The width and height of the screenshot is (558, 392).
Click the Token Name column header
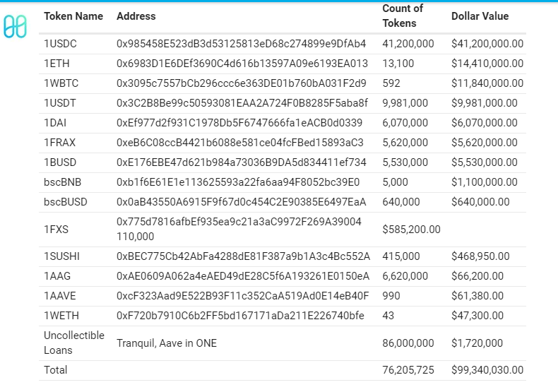[73, 16]
